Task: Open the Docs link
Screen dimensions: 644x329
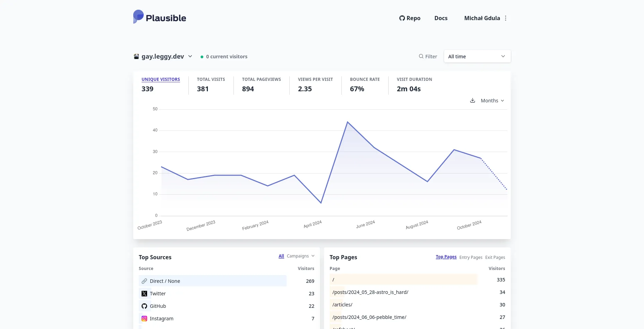Action: coord(441,18)
